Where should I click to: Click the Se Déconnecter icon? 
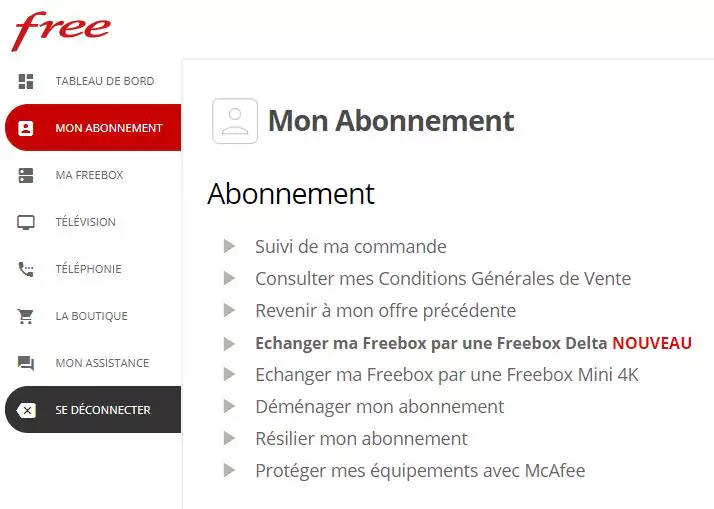(27, 410)
